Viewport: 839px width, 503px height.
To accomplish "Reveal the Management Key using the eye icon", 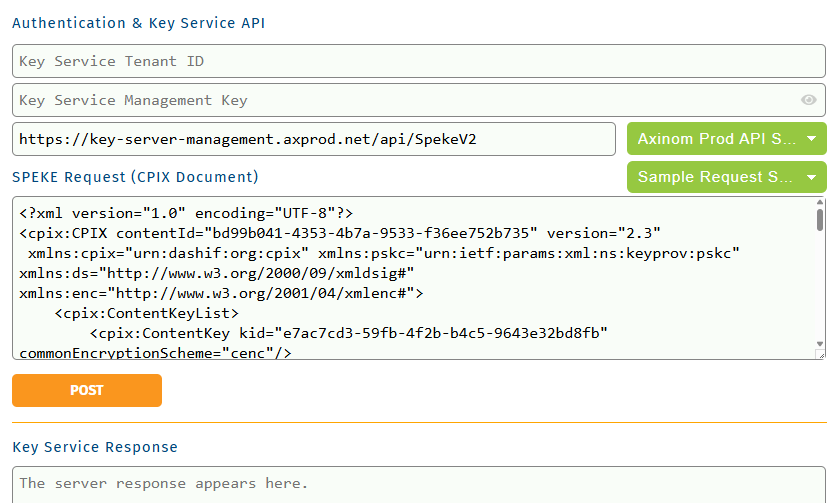I will pos(809,100).
